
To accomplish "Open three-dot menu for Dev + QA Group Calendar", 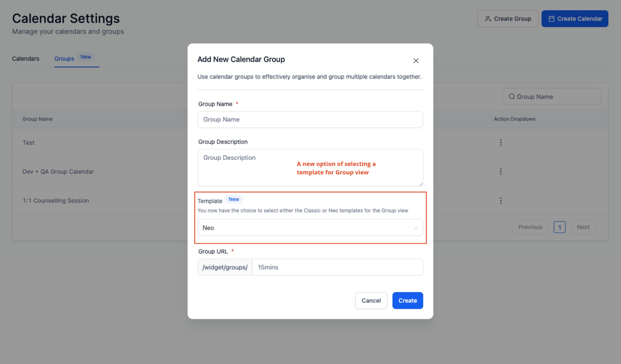I will [501, 172].
